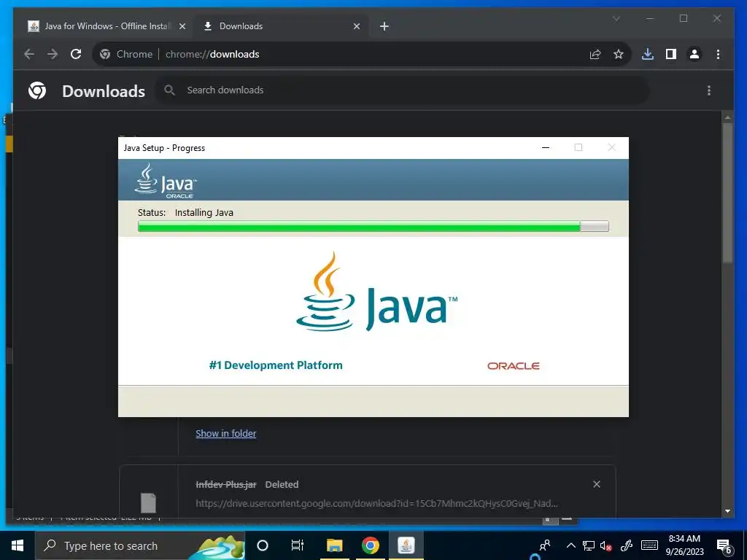747x560 pixels.
Task: Click the Chrome logo beside Downloads heading
Action: click(x=37, y=90)
